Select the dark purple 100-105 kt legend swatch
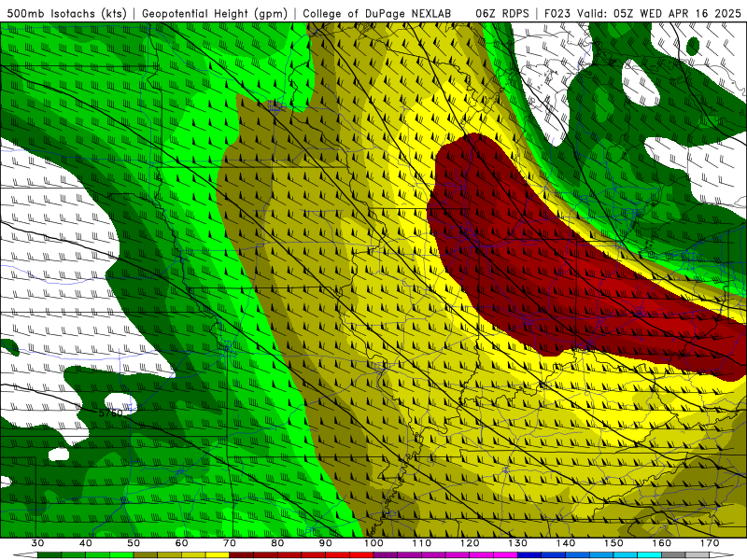The width and height of the screenshot is (747, 560). (x=386, y=554)
